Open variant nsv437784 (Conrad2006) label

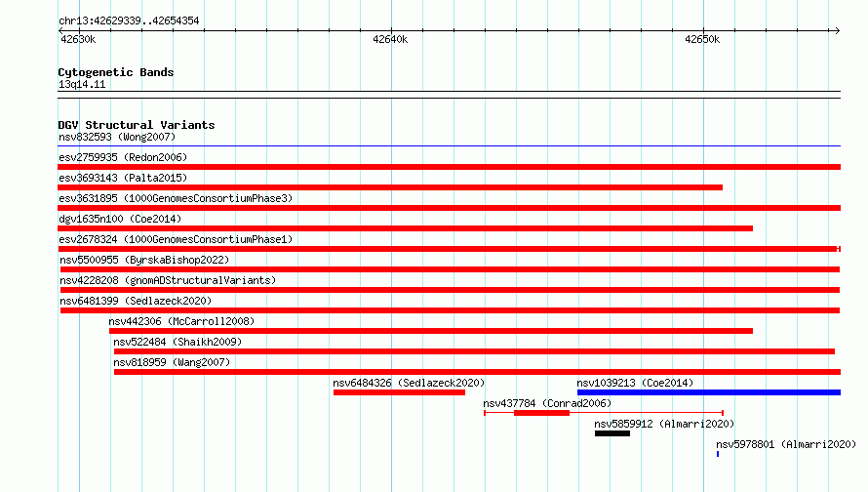point(547,403)
